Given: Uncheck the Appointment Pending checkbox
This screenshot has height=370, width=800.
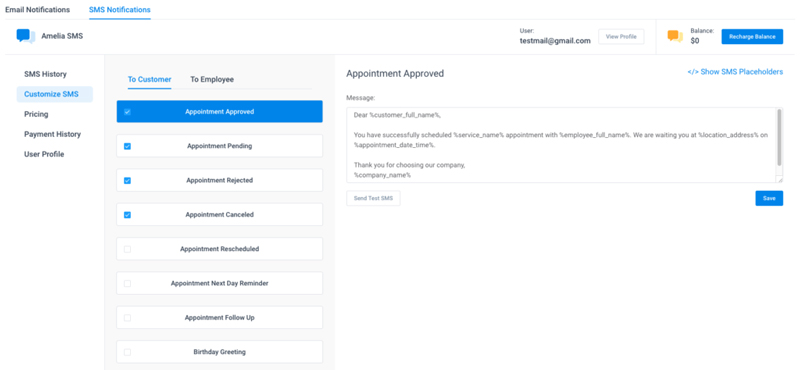Looking at the screenshot, I should pyautogui.click(x=128, y=146).
